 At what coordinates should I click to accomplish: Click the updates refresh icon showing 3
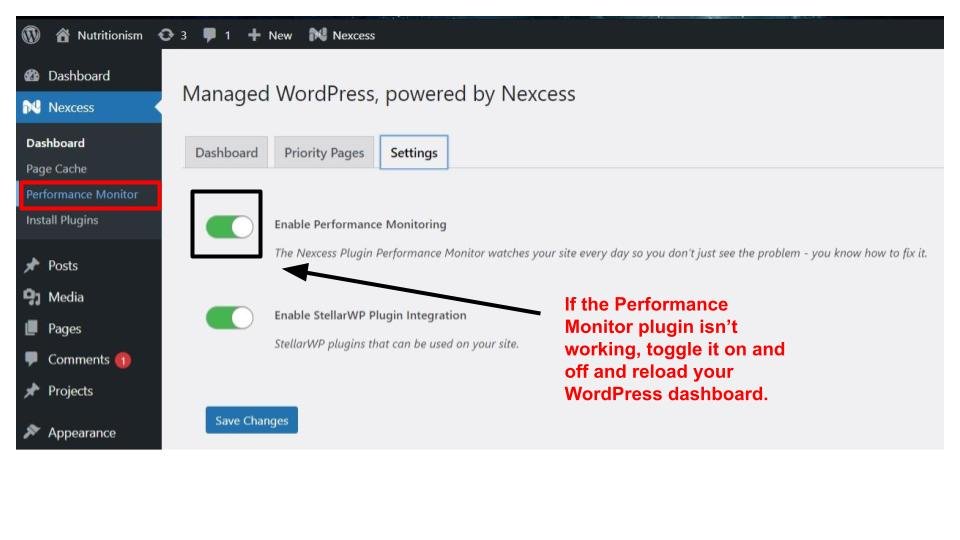click(166, 35)
